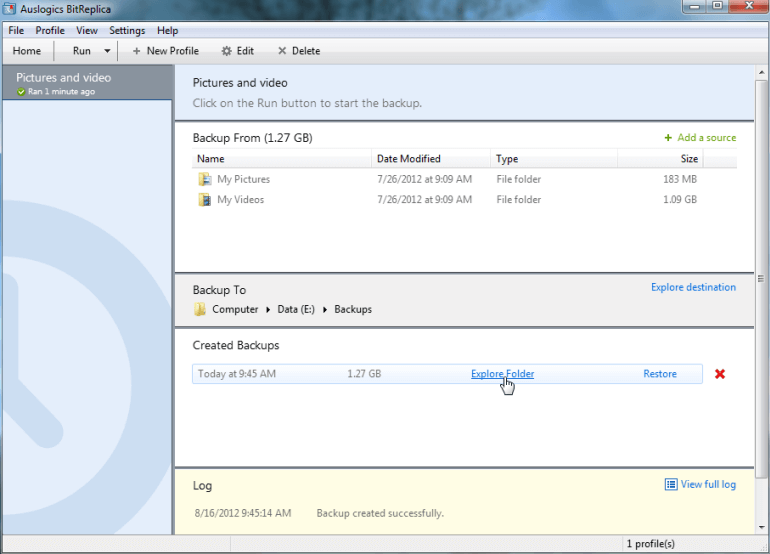The width and height of the screenshot is (770, 554).
Task: Sort by the Type column header
Action: click(x=553, y=159)
